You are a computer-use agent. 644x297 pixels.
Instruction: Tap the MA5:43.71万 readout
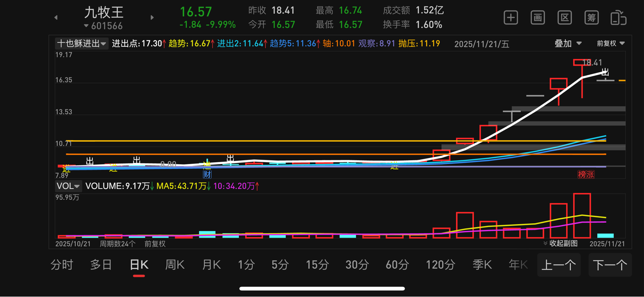click(x=184, y=186)
